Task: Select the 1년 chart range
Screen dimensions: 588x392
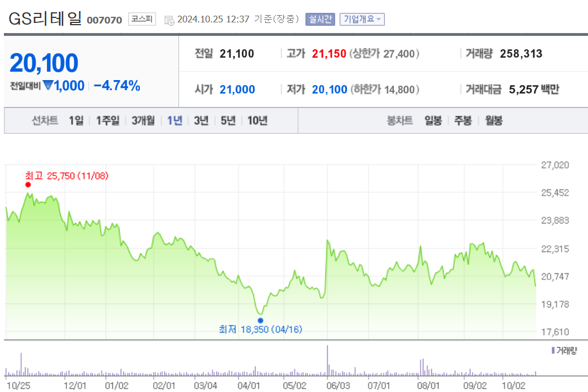Action: point(175,120)
